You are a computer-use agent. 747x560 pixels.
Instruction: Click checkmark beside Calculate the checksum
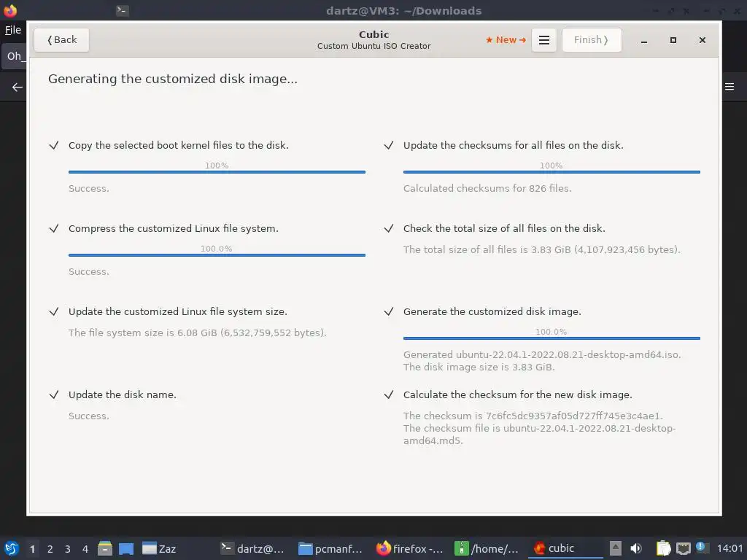click(389, 394)
